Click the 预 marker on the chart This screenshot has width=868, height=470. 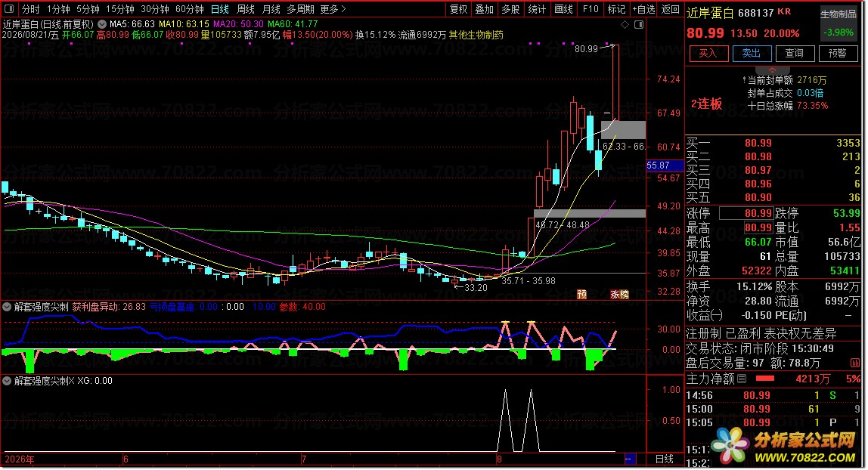pos(581,294)
